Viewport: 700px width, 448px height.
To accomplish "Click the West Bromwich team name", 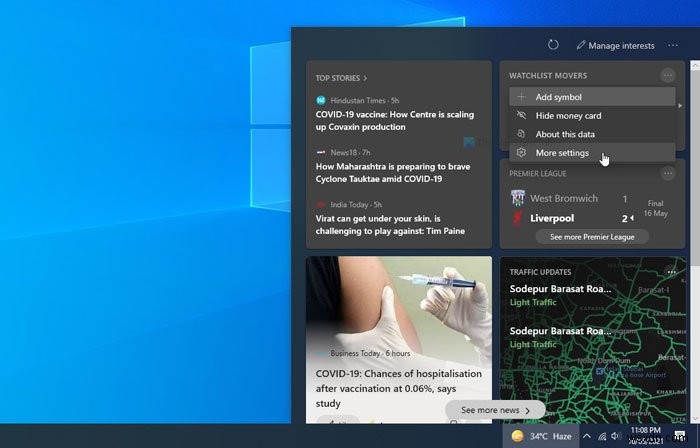I will pyautogui.click(x=564, y=199).
